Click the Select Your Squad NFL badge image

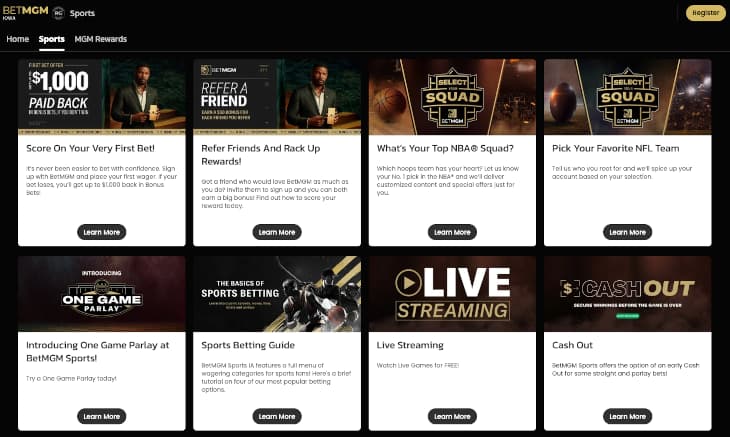[628, 97]
